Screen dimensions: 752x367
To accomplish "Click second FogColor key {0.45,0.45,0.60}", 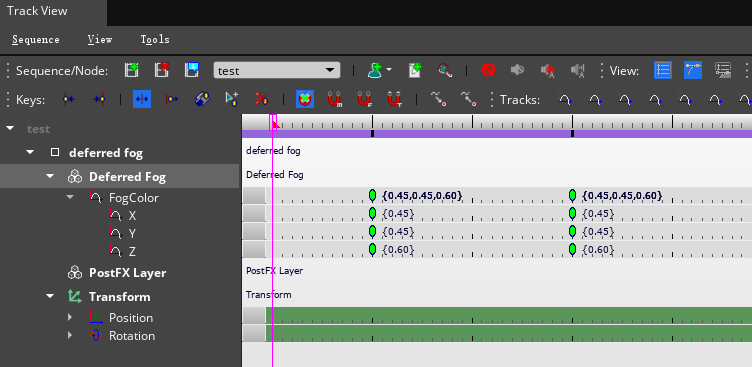I will [572, 195].
